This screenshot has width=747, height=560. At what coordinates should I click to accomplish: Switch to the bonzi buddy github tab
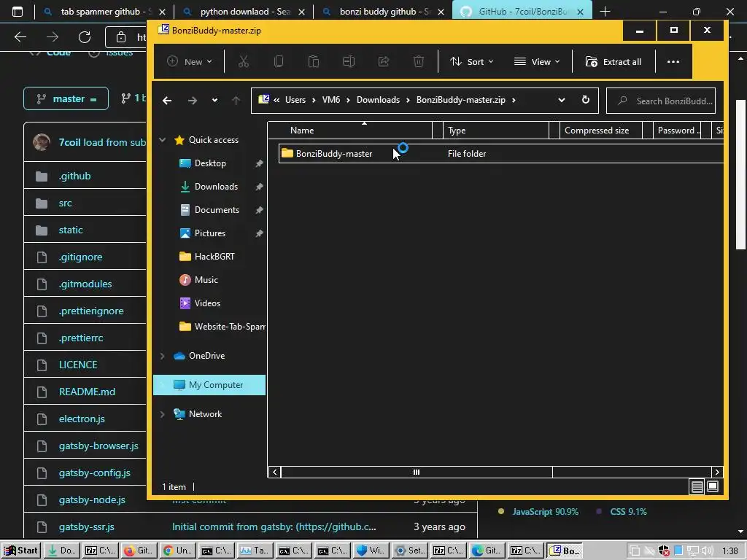(384, 12)
